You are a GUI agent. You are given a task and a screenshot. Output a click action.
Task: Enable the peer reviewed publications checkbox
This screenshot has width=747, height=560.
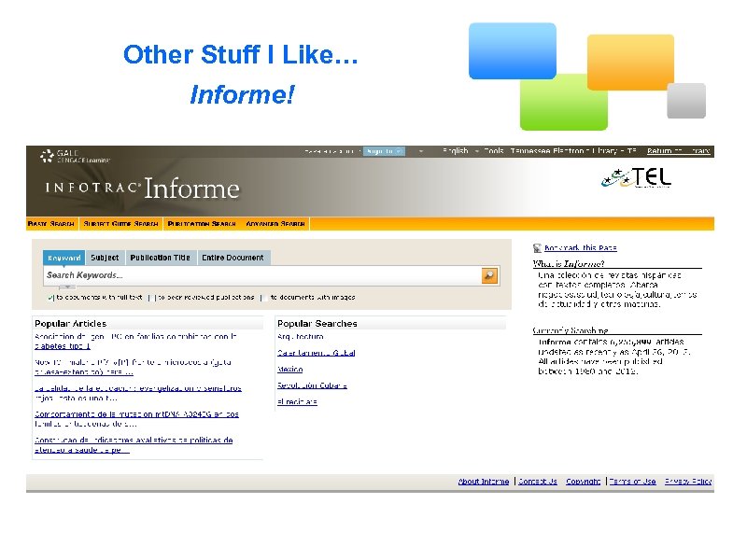click(152, 298)
